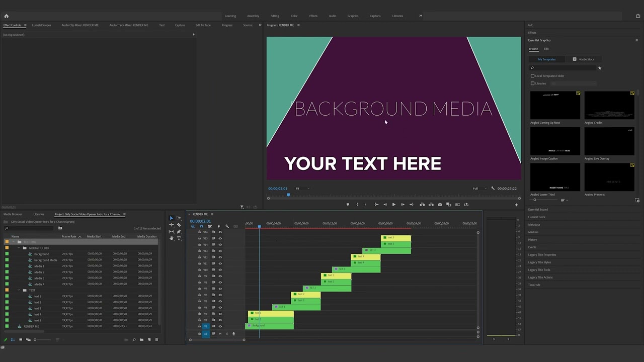This screenshot has width=644, height=362.
Task: Export frame with the camera icon
Action: coord(440,205)
